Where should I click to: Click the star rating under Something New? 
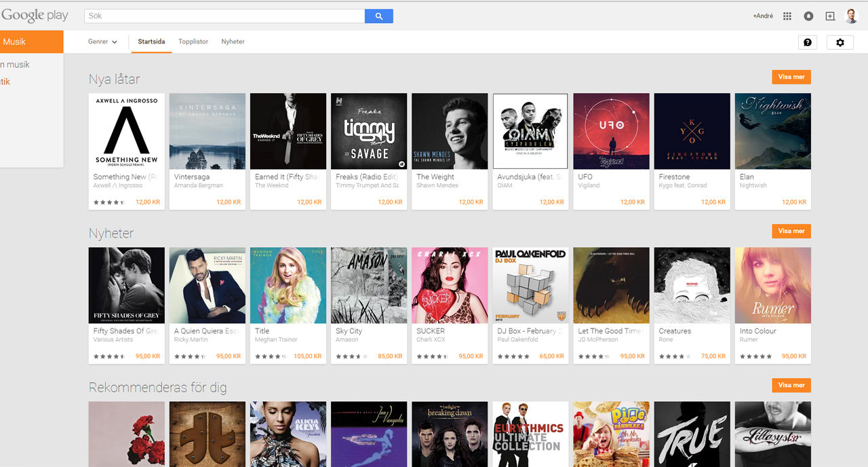coord(109,202)
